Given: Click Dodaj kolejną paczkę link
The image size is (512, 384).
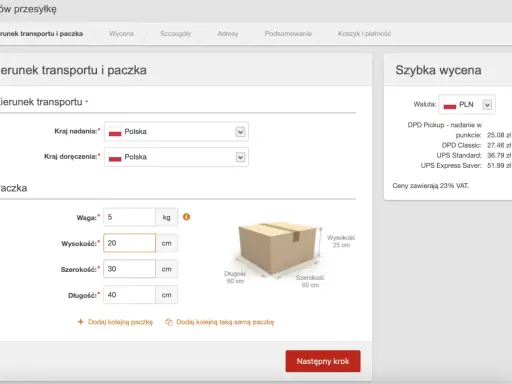Looking at the screenshot, I should pos(120,322).
